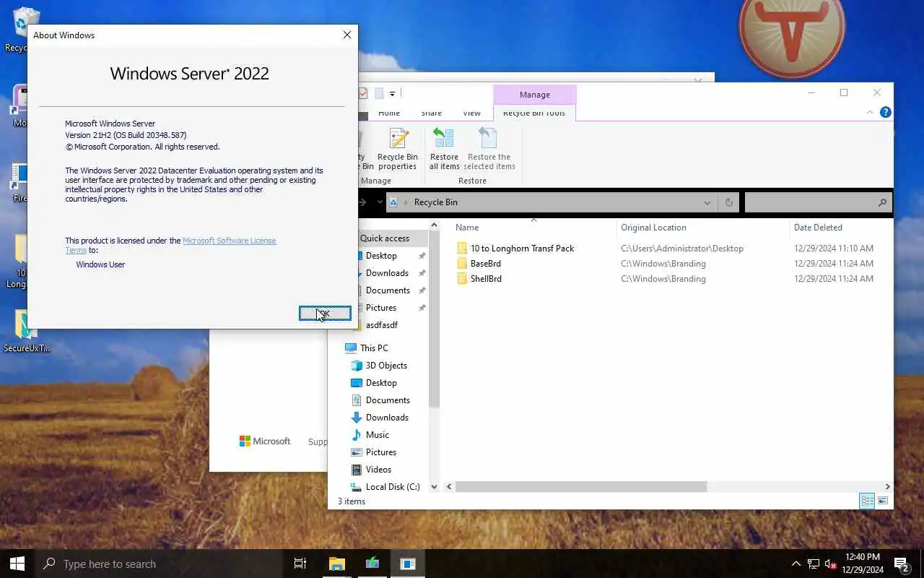Click the file list horizontal scroll right arrow
This screenshot has height=578, width=924.
(x=887, y=487)
